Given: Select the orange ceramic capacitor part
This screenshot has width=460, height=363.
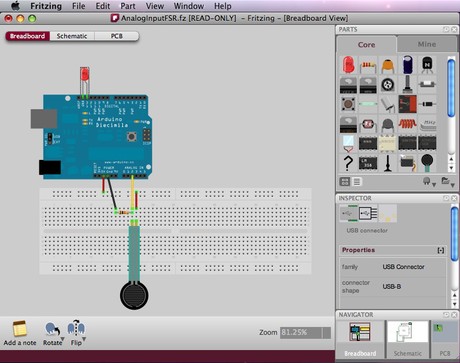Looking at the screenshot, I should [387, 66].
